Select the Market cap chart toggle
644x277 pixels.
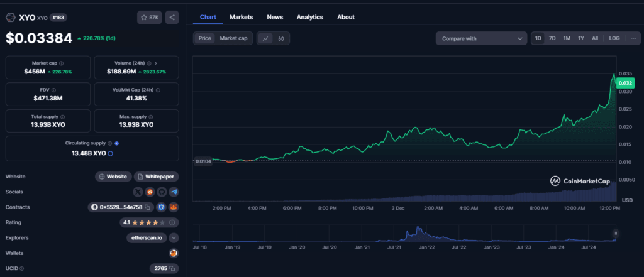233,38
